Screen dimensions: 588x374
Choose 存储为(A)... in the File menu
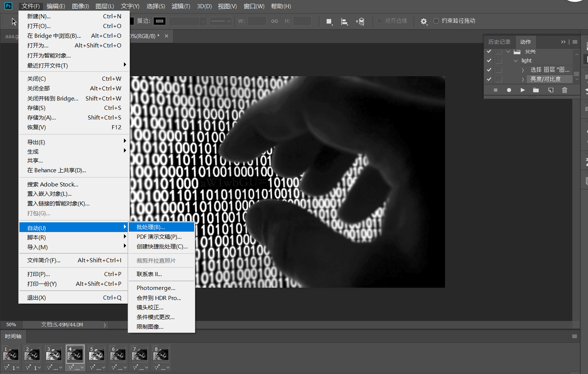click(x=41, y=118)
